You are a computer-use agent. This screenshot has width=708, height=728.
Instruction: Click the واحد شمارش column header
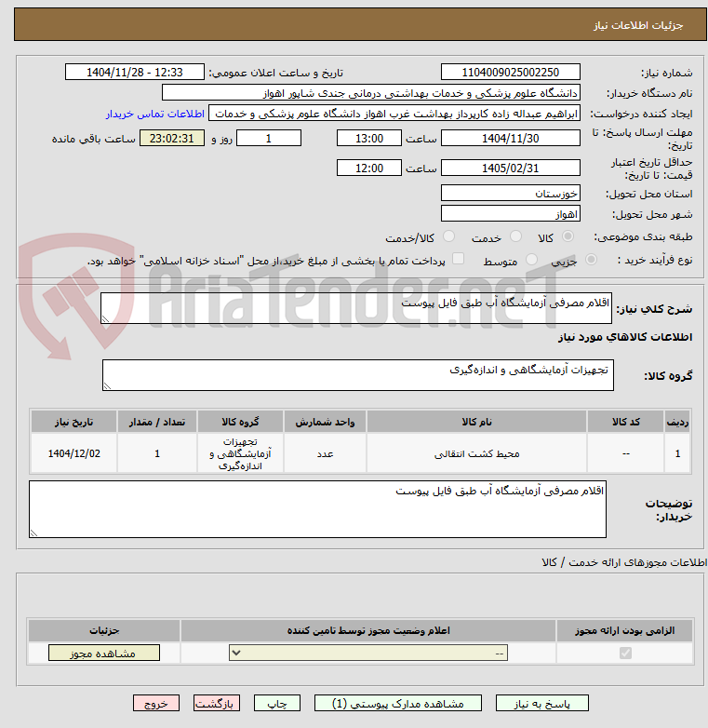(325, 422)
